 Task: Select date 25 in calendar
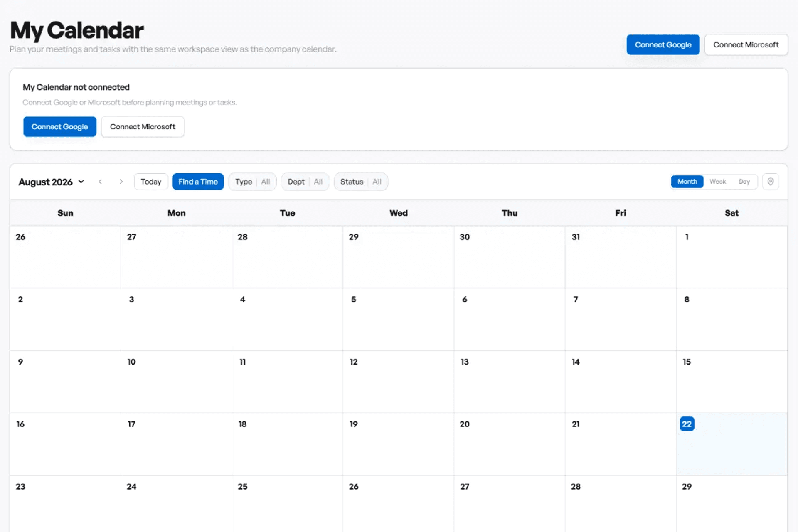(287, 504)
